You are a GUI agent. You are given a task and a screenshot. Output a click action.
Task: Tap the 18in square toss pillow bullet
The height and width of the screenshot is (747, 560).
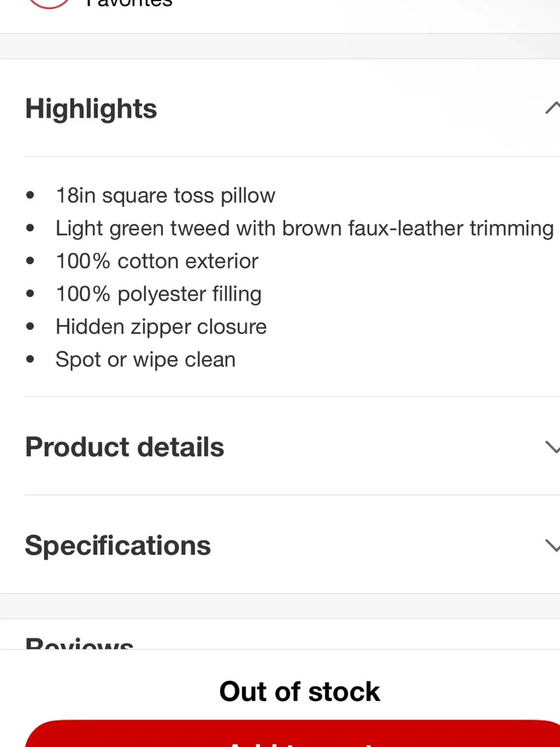point(165,196)
